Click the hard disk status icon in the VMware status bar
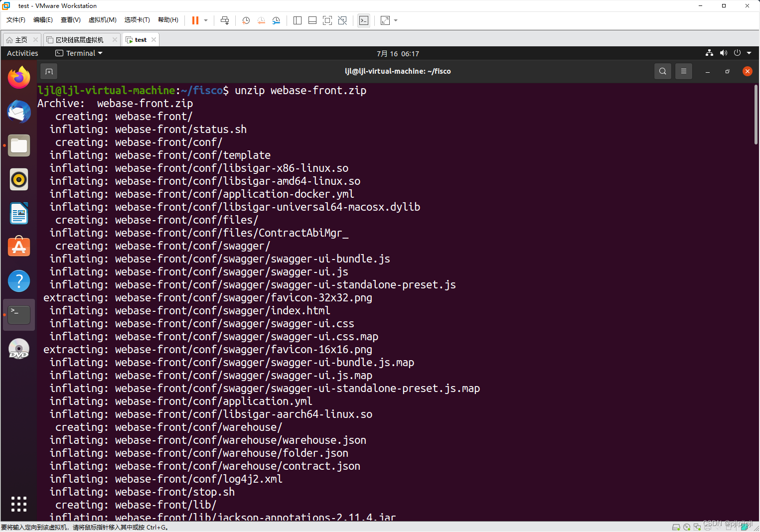 coord(676,527)
